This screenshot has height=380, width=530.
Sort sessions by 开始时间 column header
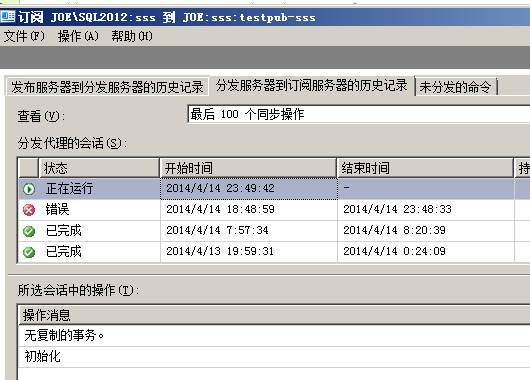pyautogui.click(x=248, y=168)
